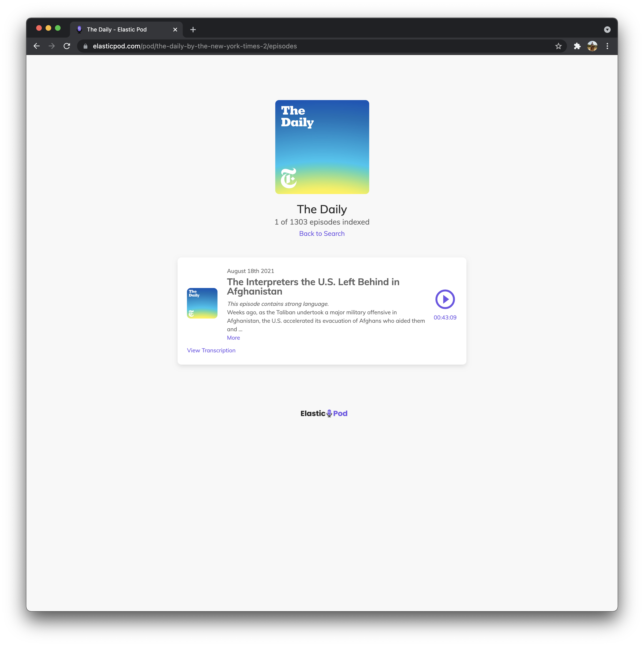The image size is (644, 646).
Task: Open the Chrome profile avatar
Action: (592, 46)
